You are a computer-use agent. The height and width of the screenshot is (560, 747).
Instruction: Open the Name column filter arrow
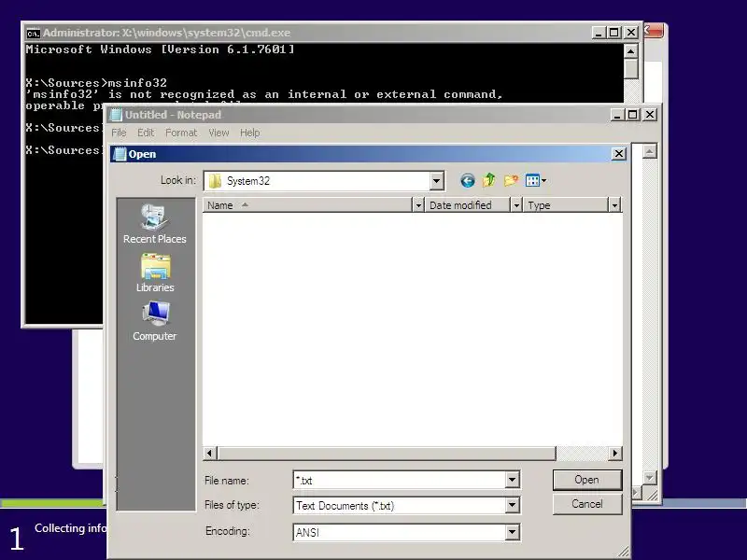point(417,205)
